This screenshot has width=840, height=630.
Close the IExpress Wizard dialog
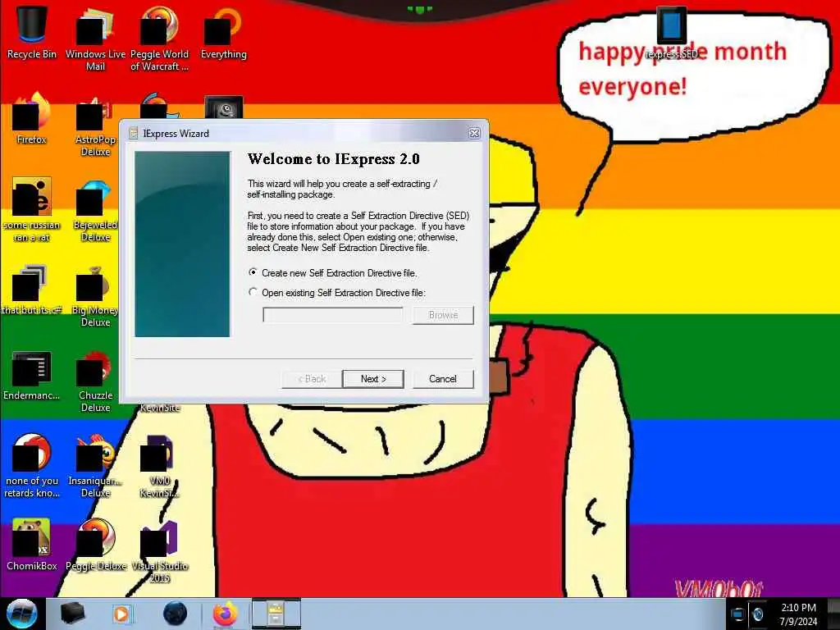click(x=474, y=134)
